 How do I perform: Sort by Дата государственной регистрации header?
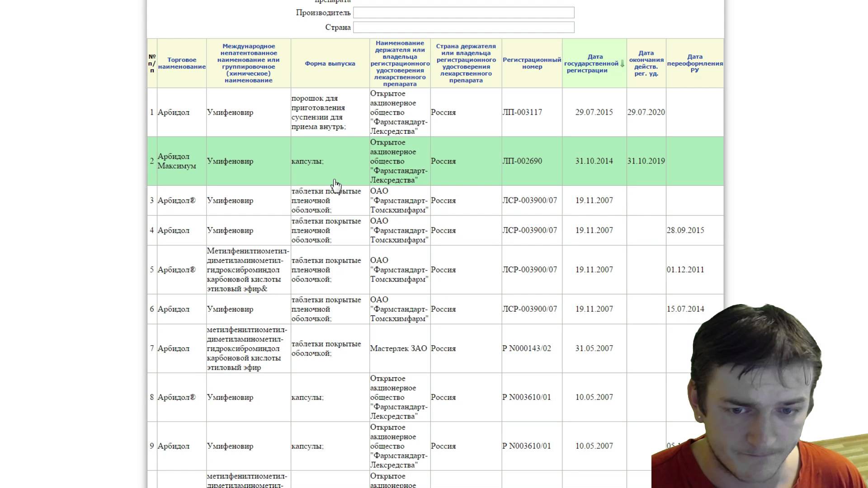point(591,63)
